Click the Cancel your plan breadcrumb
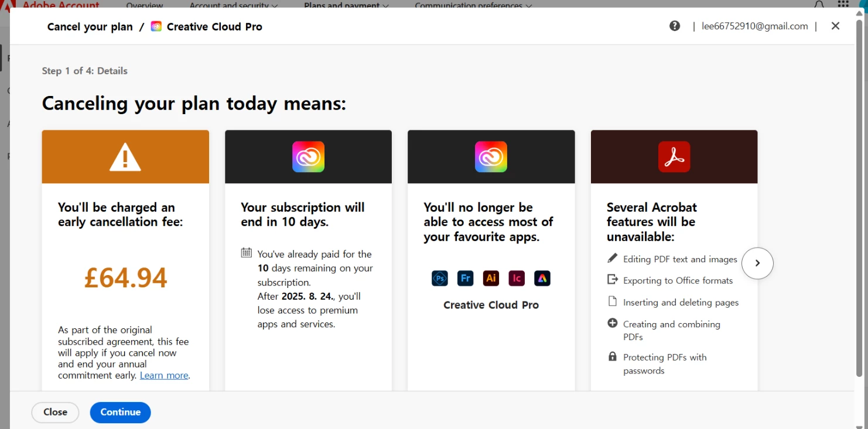The height and width of the screenshot is (429, 868). tap(90, 27)
